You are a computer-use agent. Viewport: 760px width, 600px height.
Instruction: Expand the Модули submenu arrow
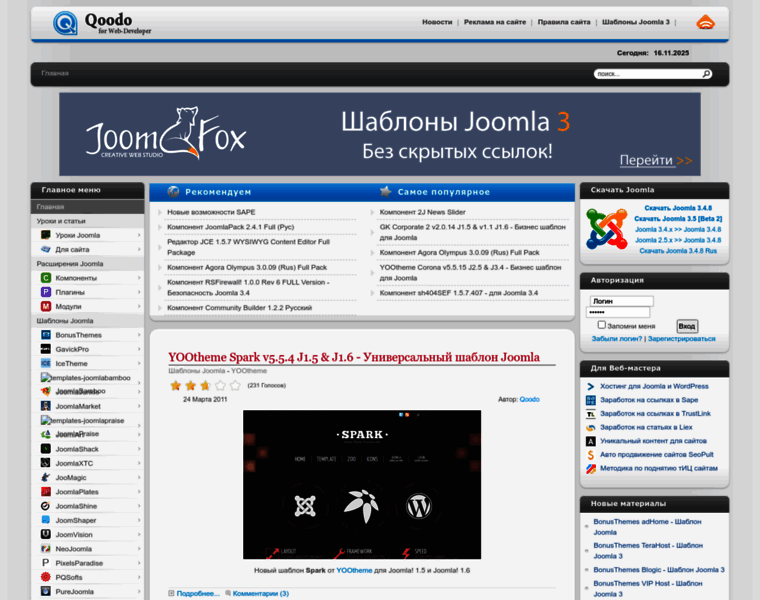pyautogui.click(x=139, y=306)
